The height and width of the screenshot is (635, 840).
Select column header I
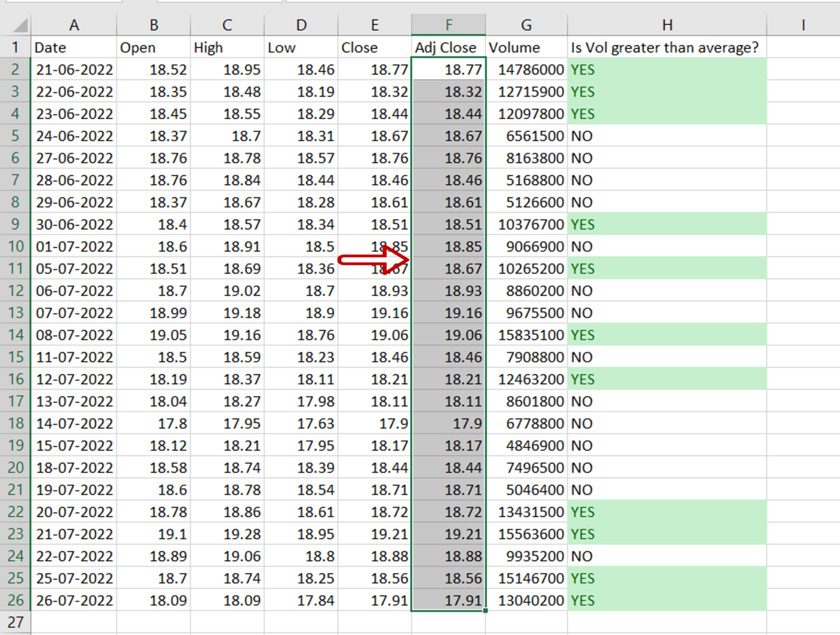[x=803, y=24]
